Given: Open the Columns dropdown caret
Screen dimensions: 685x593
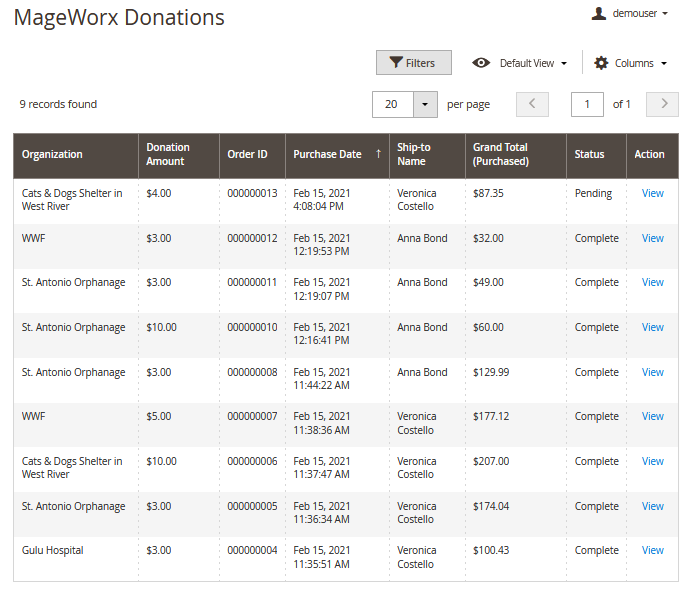Looking at the screenshot, I should pos(663,64).
